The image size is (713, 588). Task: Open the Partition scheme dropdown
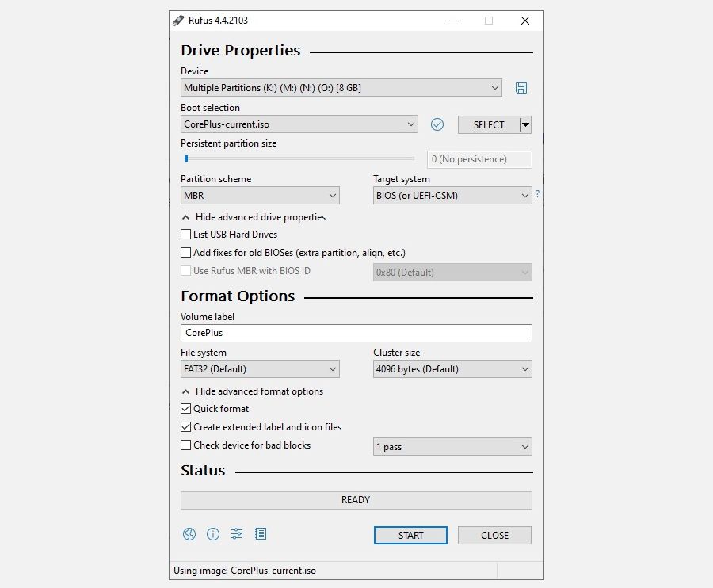coord(260,196)
